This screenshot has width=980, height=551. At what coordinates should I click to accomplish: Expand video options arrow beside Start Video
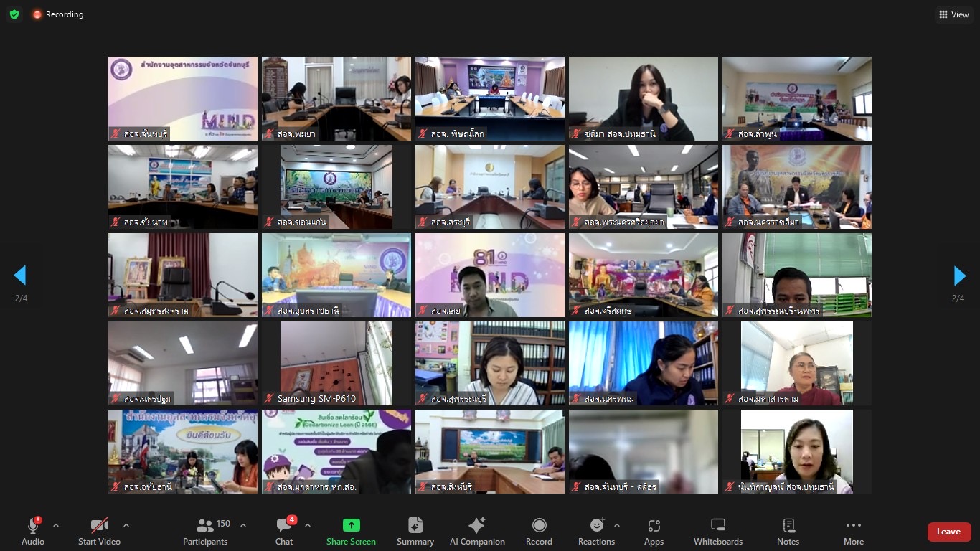(126, 525)
